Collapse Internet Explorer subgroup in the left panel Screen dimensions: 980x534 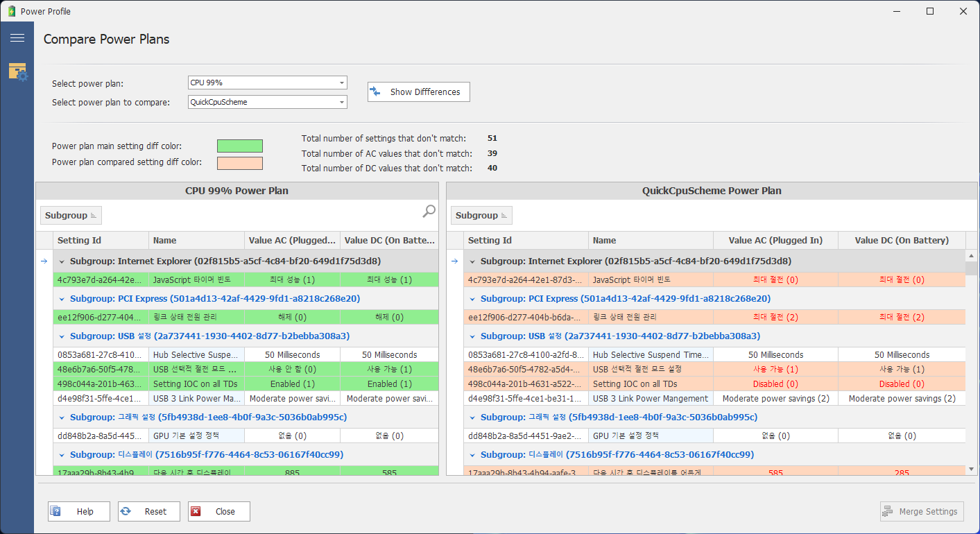[x=62, y=262]
